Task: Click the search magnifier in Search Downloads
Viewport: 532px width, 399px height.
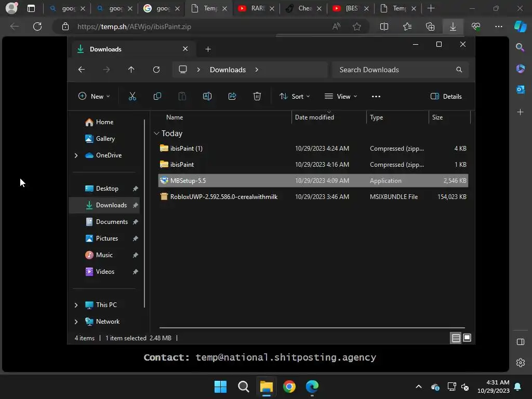Action: pyautogui.click(x=459, y=70)
